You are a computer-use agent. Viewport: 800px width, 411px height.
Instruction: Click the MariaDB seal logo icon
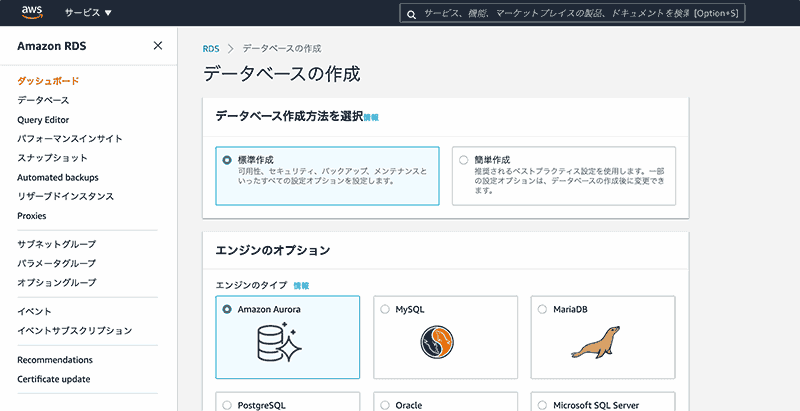coord(595,343)
